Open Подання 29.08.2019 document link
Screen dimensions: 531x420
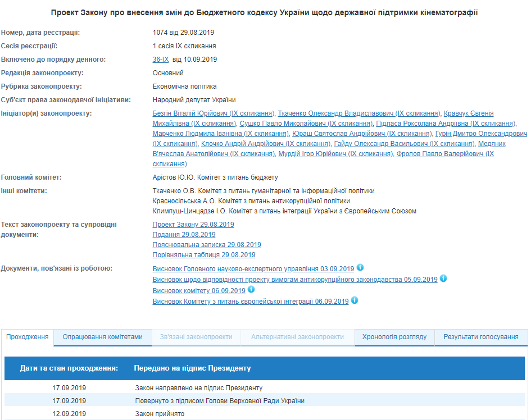[184, 235]
